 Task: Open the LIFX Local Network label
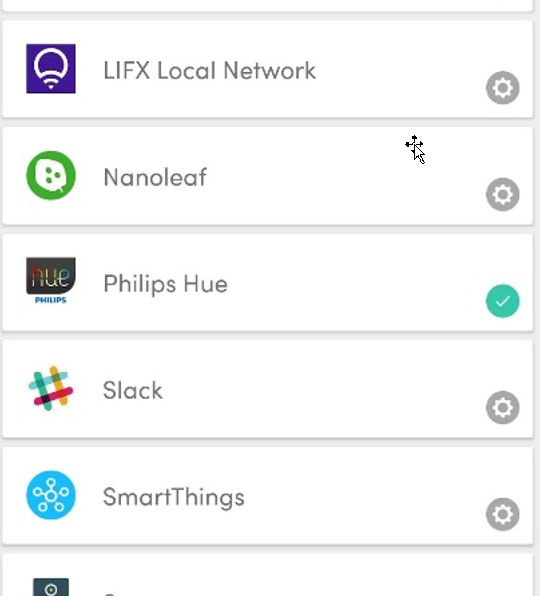209,71
